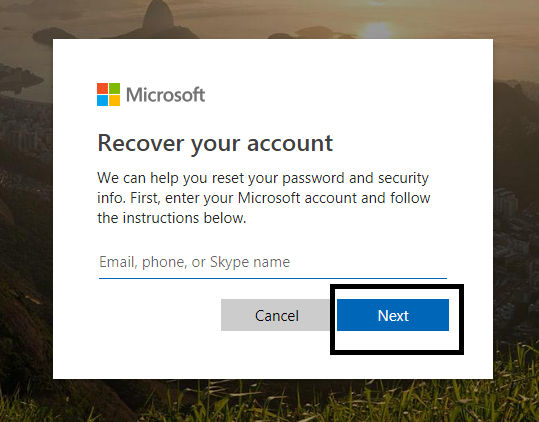Screen dimensions: 539x422
Task: Click the "info. First, enter your Microsoft account" line
Action: [x=264, y=198]
